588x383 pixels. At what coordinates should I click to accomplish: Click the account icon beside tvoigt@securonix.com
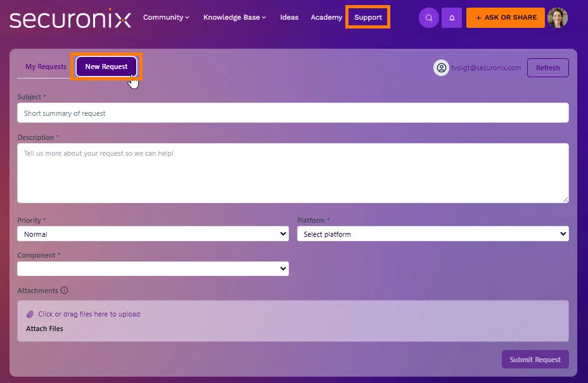pyautogui.click(x=442, y=68)
